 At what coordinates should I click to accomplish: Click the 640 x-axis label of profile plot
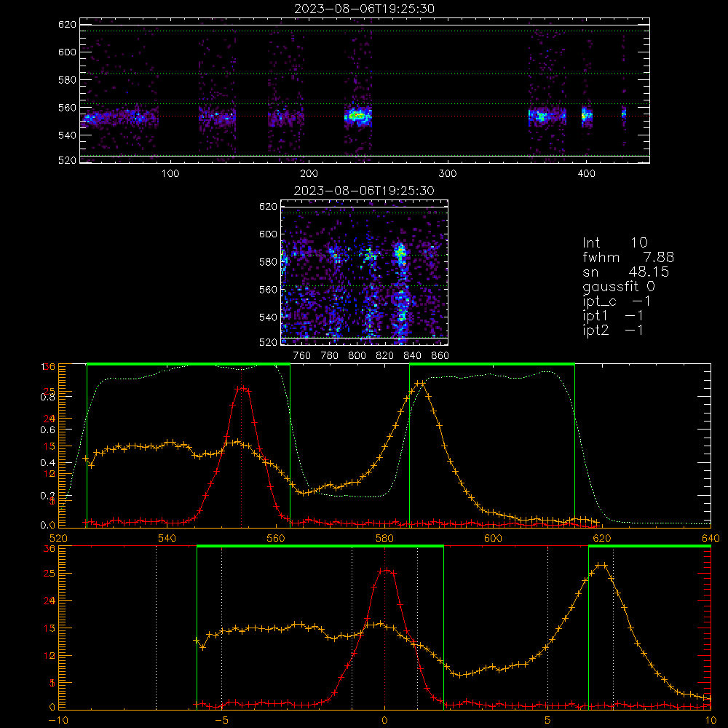pos(711,538)
